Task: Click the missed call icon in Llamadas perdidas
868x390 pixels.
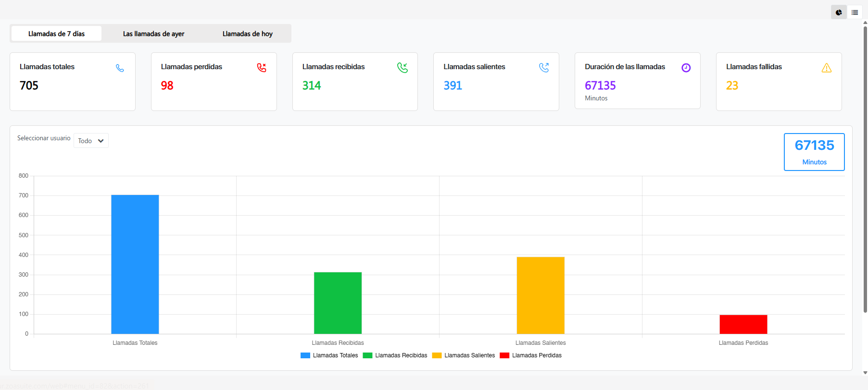Action: (x=261, y=68)
